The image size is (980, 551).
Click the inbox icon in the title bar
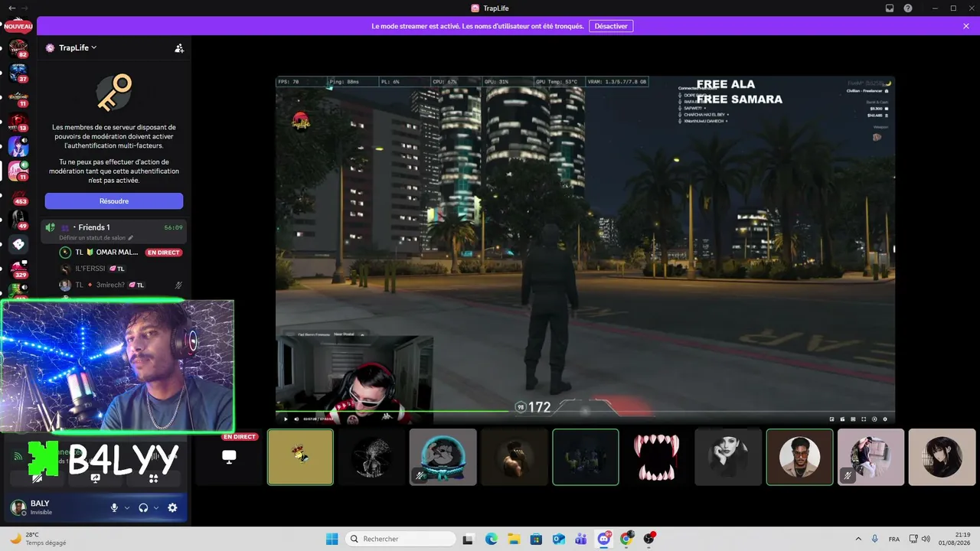[x=890, y=8]
